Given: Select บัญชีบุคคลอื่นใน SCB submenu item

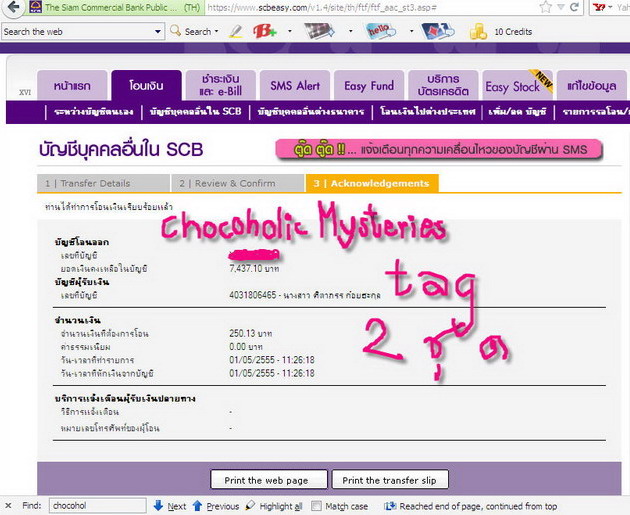Looking at the screenshot, I should tap(196, 112).
